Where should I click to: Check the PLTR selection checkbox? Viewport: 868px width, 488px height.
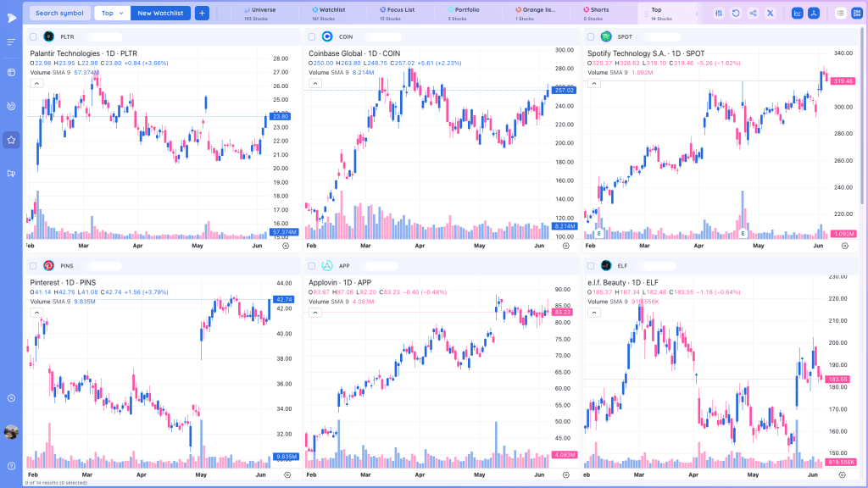click(33, 37)
